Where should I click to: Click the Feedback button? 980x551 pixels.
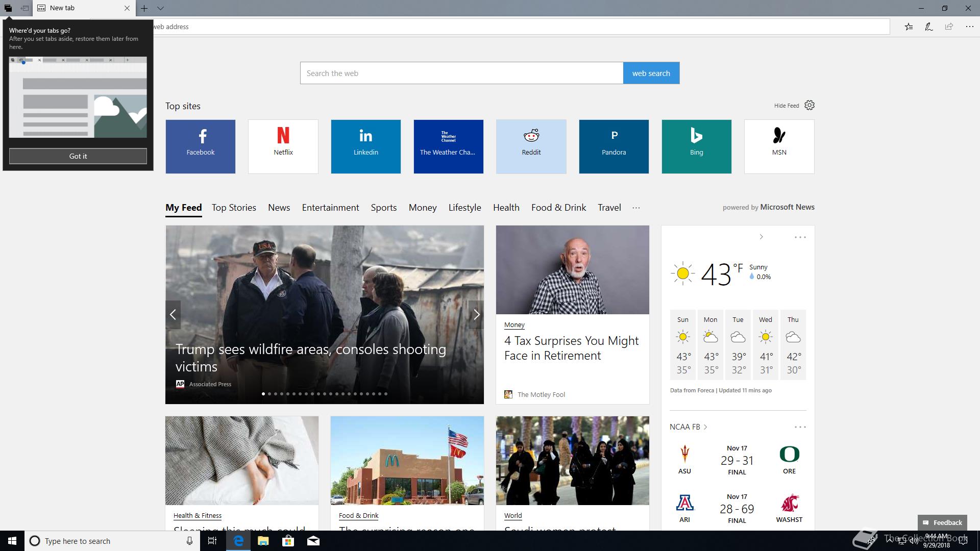[942, 522]
